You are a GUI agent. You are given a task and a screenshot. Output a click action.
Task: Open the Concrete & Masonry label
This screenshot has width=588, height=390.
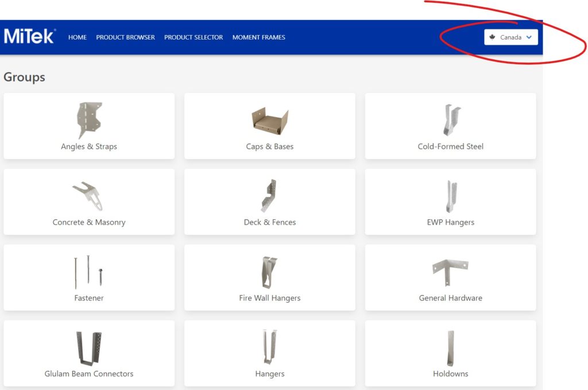click(89, 222)
